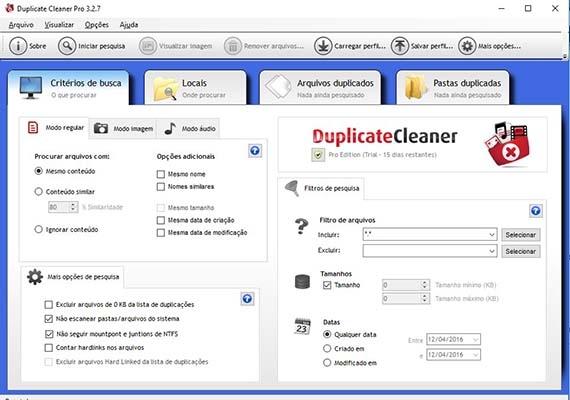This screenshot has width=570, height=400.
Task: Open help icon in Filtros de pesquisa panel
Action: click(535, 211)
